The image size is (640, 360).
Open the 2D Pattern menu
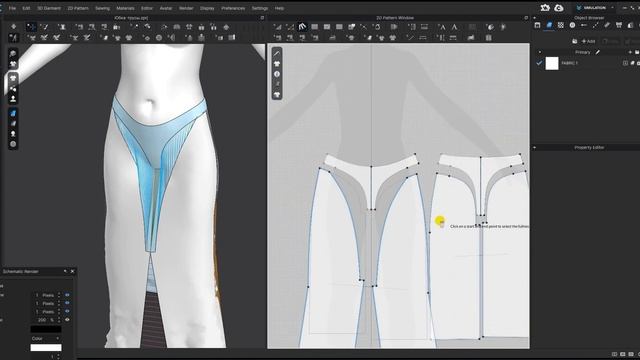click(x=78, y=8)
